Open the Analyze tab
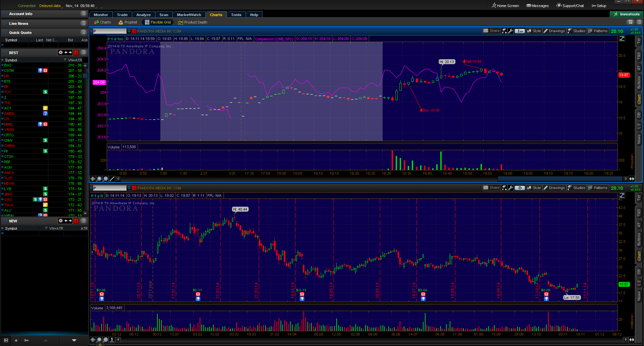Viewport: 644px width, 346px height. 143,15
